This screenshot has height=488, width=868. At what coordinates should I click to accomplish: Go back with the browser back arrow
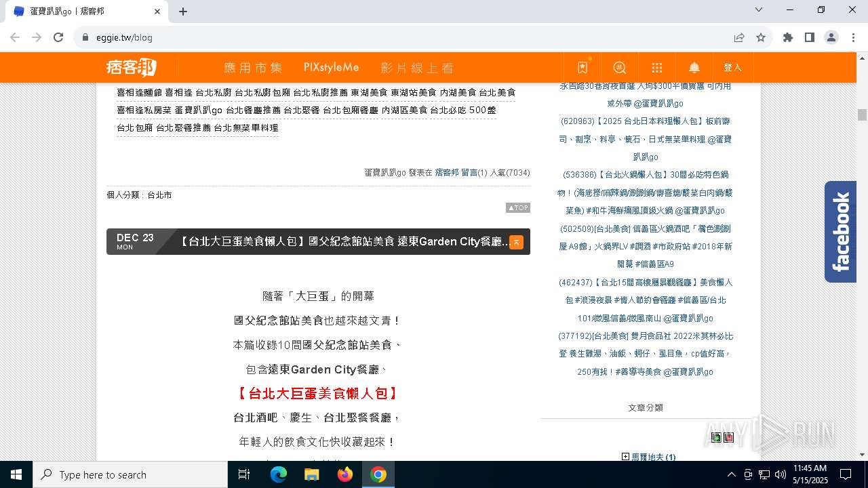point(15,37)
